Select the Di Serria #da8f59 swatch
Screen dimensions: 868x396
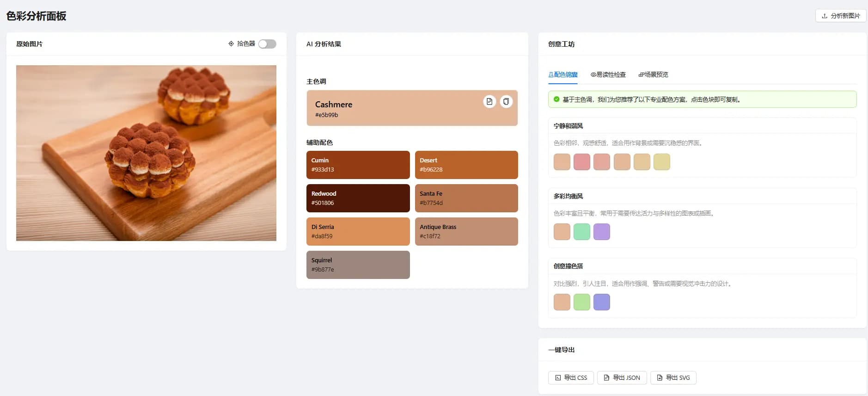358,231
